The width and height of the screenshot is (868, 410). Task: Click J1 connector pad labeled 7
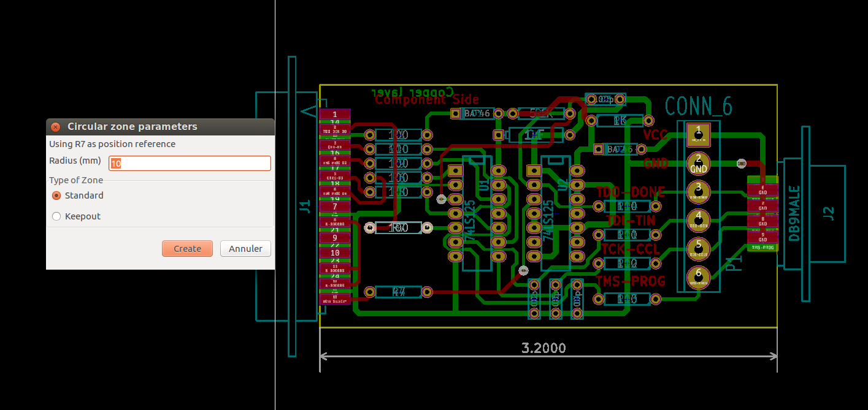coord(335,207)
